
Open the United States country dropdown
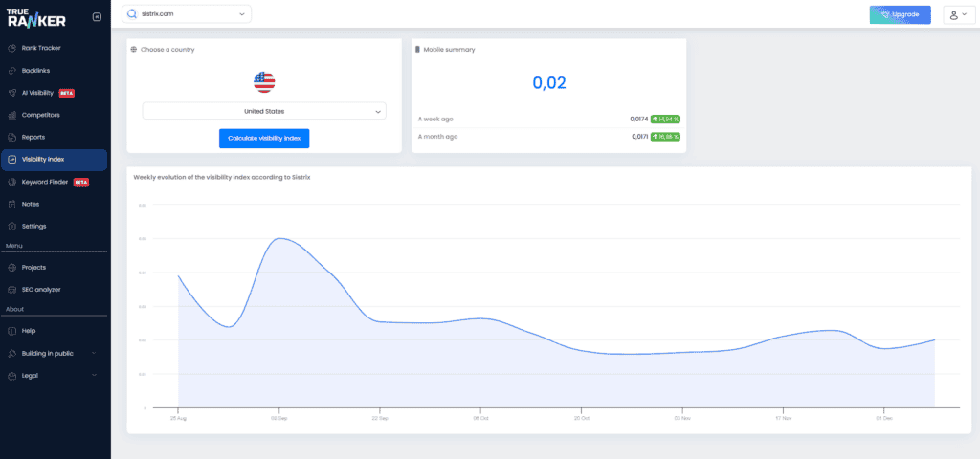[x=264, y=111]
